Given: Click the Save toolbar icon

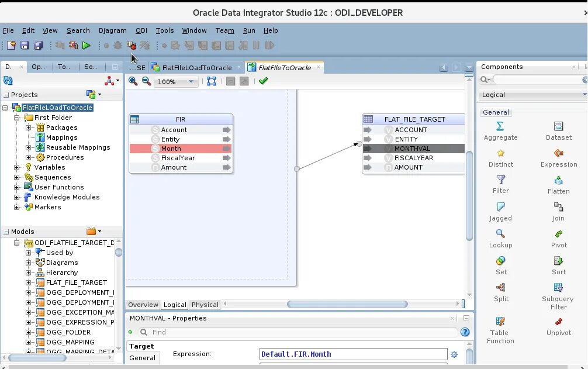Looking at the screenshot, I should pyautogui.click(x=25, y=46).
